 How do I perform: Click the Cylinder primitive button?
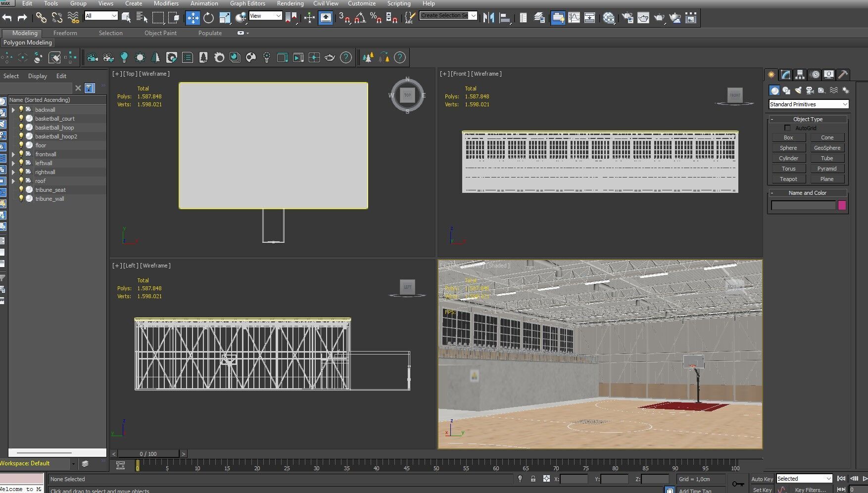788,158
